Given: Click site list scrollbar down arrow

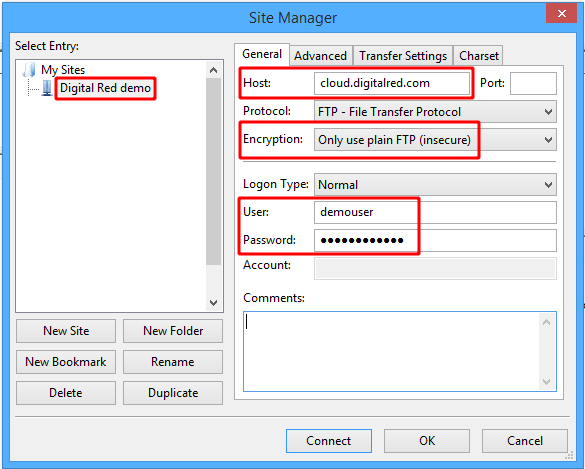Looking at the screenshot, I should pos(213,303).
